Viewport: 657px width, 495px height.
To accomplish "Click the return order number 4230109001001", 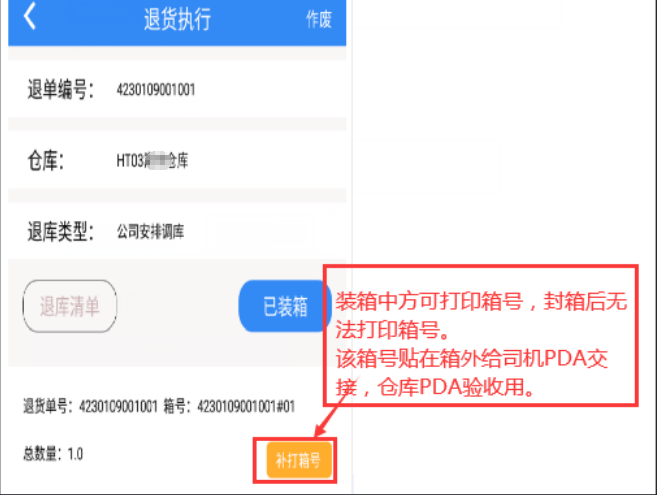I will click(156, 89).
